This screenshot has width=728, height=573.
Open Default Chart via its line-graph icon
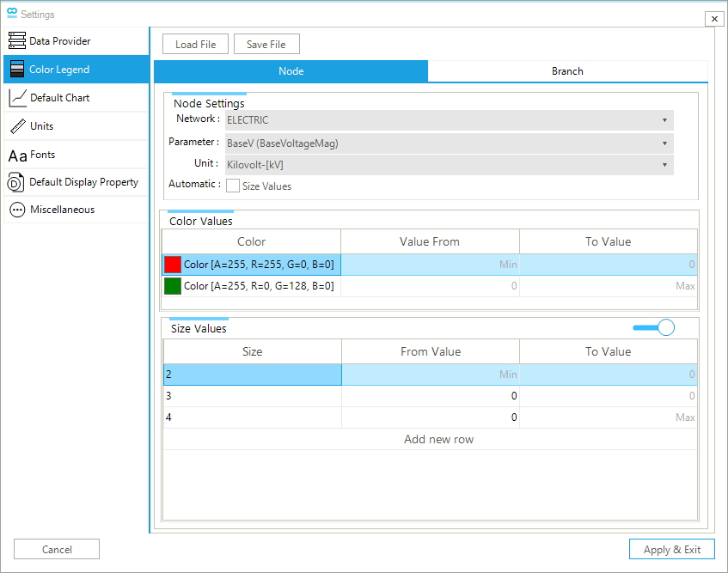[17, 98]
